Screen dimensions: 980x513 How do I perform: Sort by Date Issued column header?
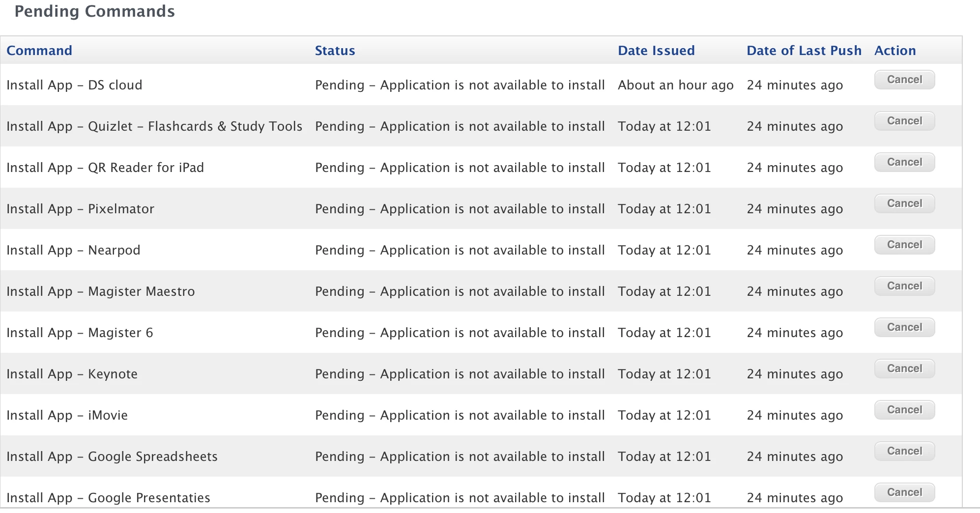point(656,51)
